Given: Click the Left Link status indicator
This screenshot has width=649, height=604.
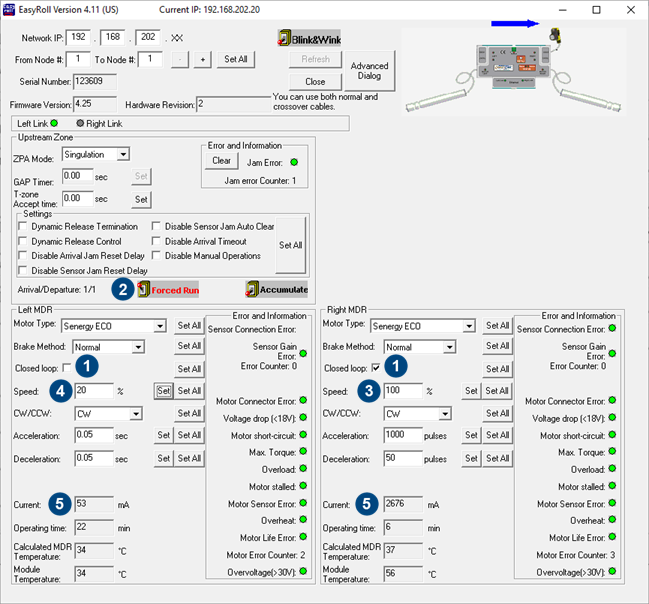Looking at the screenshot, I should 54,123.
